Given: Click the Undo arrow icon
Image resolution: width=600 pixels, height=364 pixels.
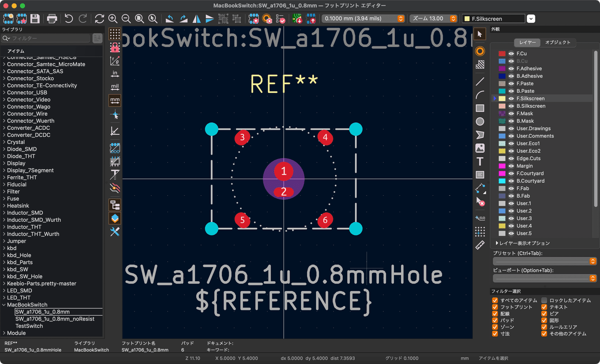Looking at the screenshot, I should click(69, 18).
